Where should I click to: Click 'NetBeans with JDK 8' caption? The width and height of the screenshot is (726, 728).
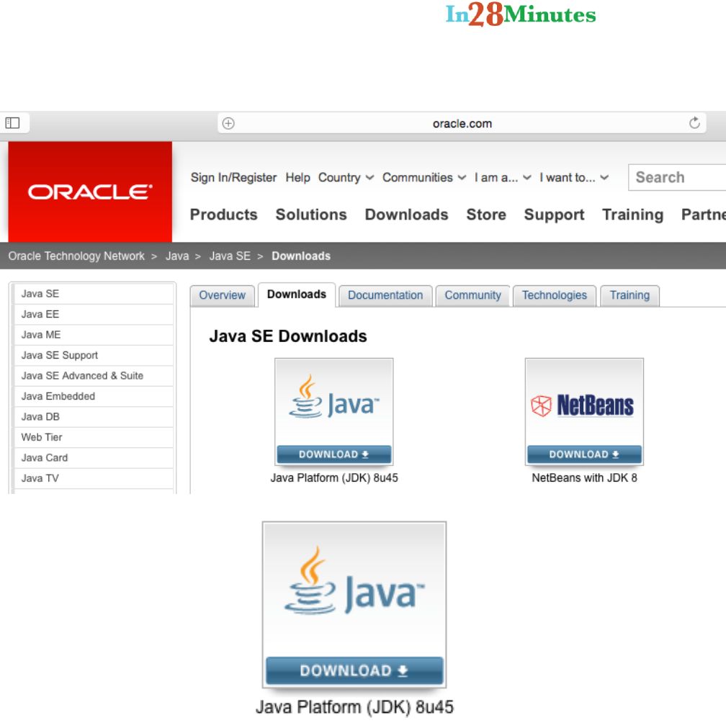click(x=584, y=477)
